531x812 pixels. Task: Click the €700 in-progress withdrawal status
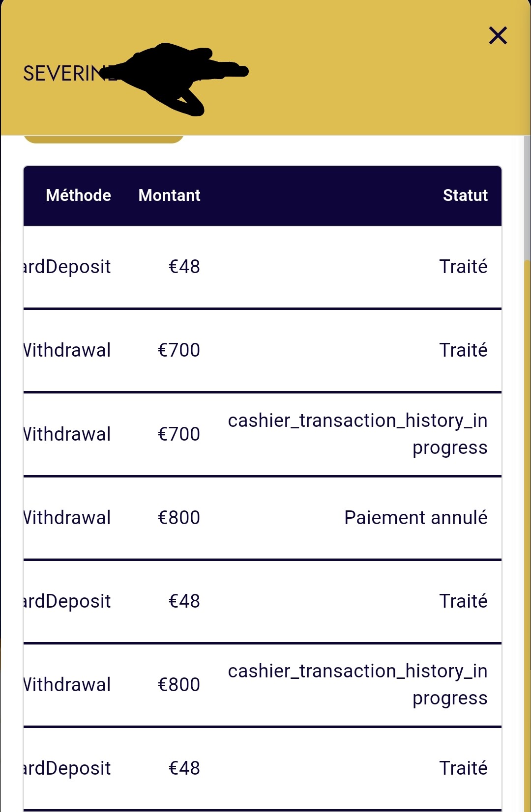click(357, 434)
